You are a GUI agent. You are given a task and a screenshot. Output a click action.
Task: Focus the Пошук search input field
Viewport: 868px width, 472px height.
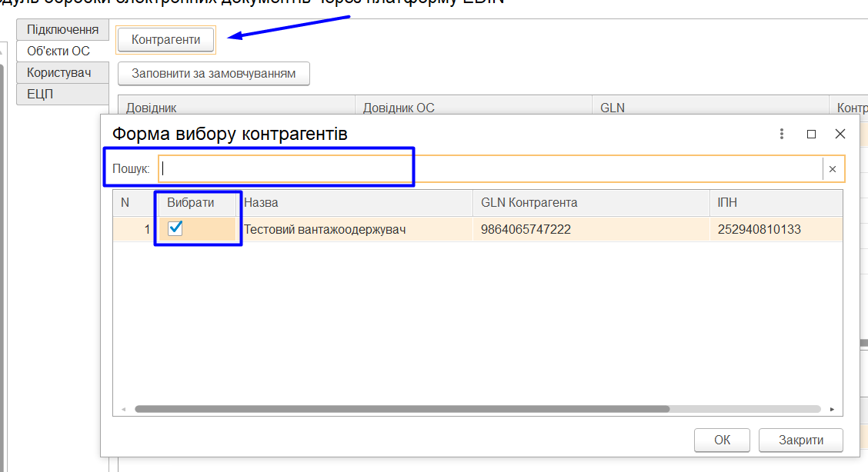tap(490, 169)
